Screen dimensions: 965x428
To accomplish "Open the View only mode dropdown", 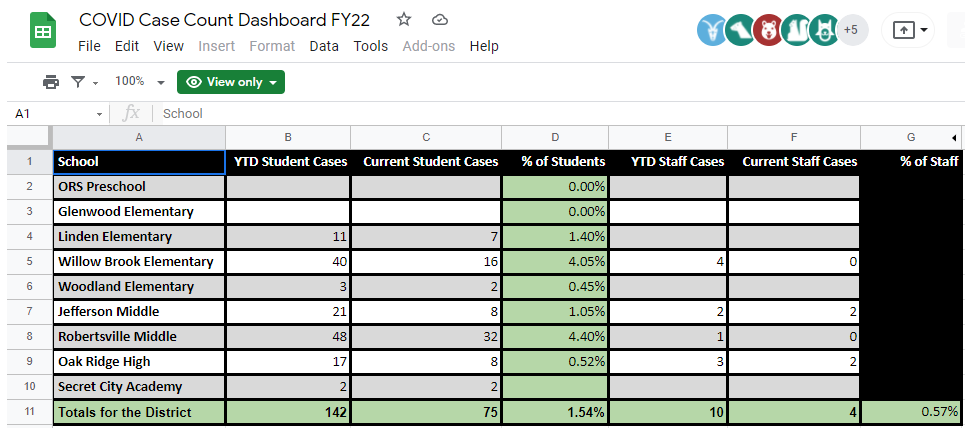I will [231, 82].
